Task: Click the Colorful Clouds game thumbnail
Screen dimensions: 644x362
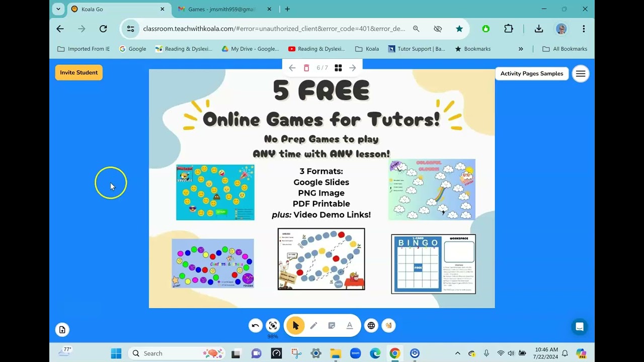Action: pyautogui.click(x=432, y=190)
